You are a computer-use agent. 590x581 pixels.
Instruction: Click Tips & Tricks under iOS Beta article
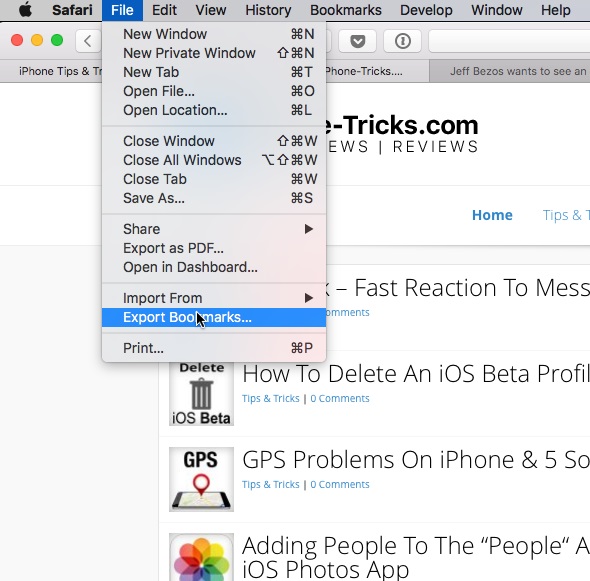pos(271,398)
